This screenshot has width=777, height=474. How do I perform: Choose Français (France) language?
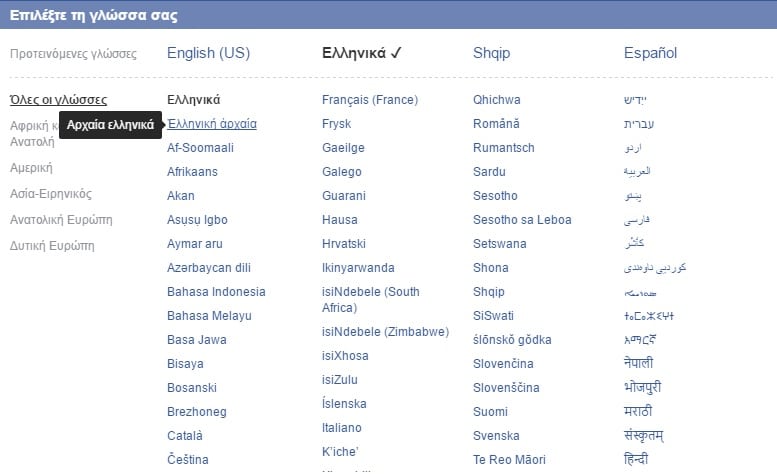point(370,100)
